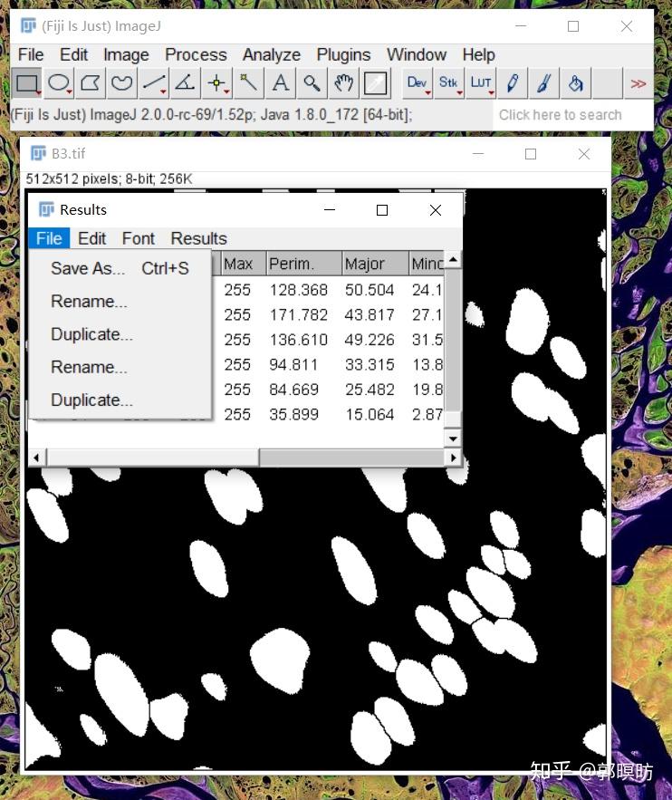The width and height of the screenshot is (672, 800).
Task: Choose the Polygon selection tool
Action: (91, 84)
